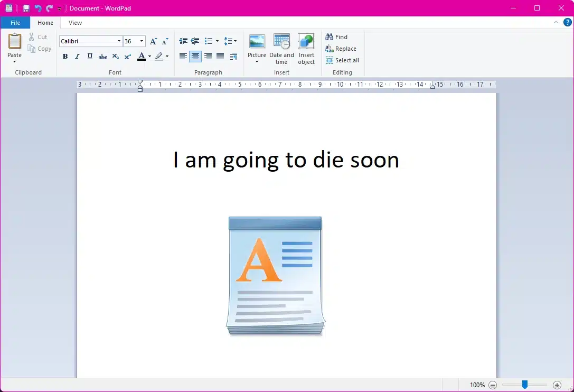Open the font size dropdown
Image resolution: width=574 pixels, height=392 pixels.
[x=142, y=41]
